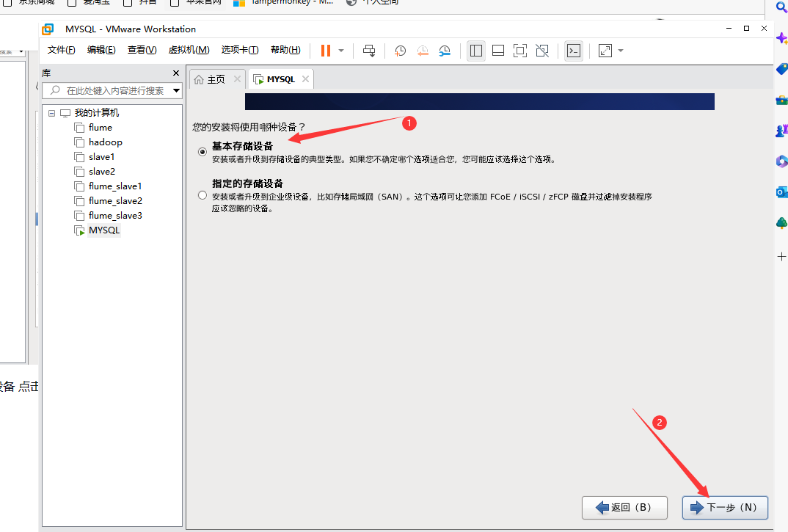Open the 查看(V) menu

point(142,50)
